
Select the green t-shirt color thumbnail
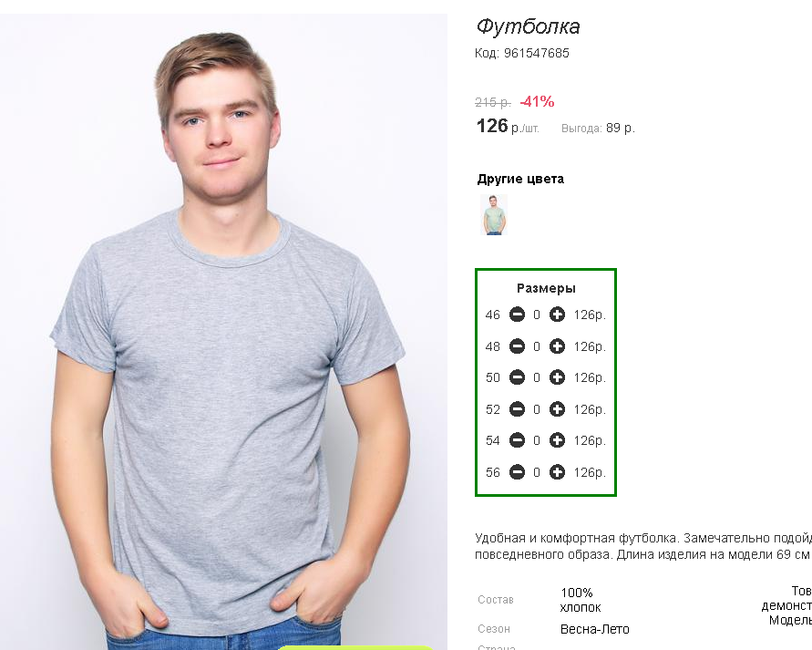tap(494, 215)
